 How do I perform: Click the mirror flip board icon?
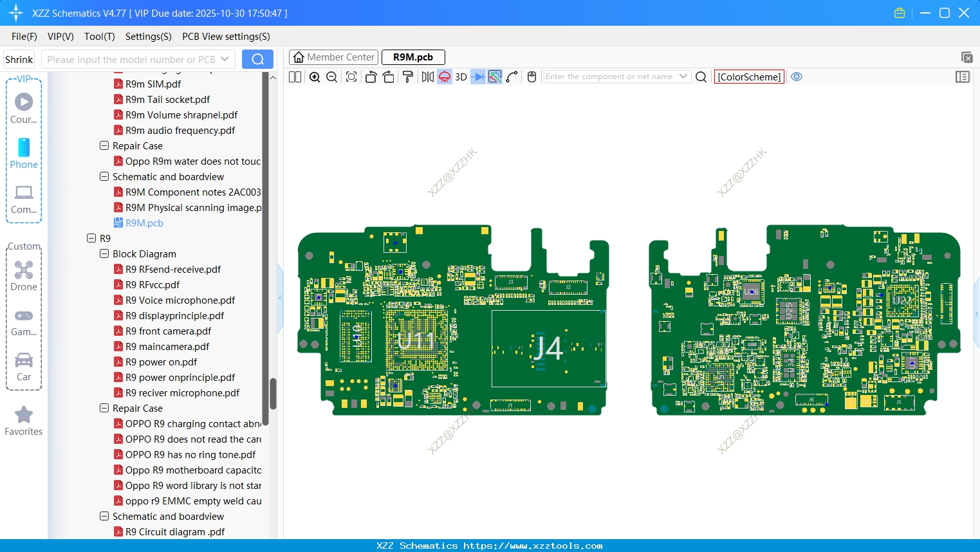(x=427, y=77)
